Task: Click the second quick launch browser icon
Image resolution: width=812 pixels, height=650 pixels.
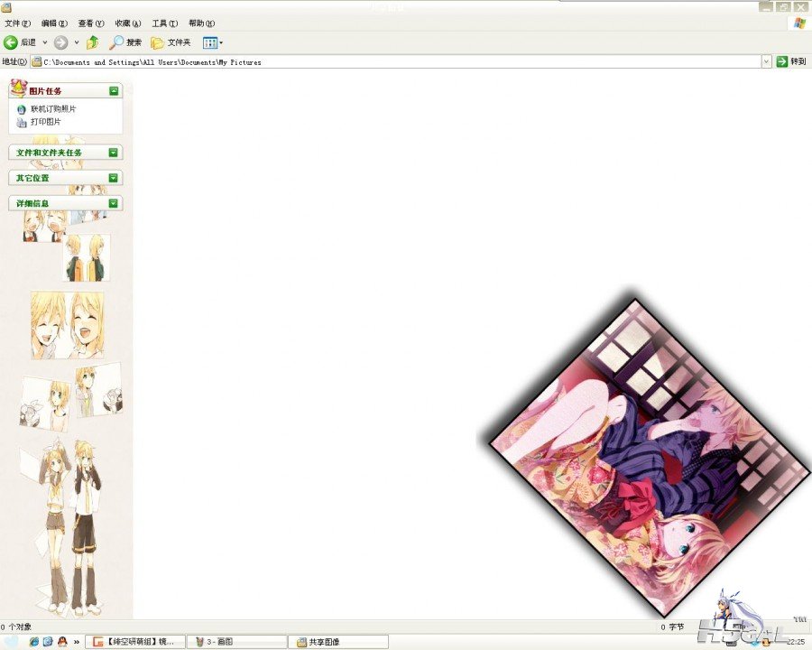Action: click(x=48, y=641)
